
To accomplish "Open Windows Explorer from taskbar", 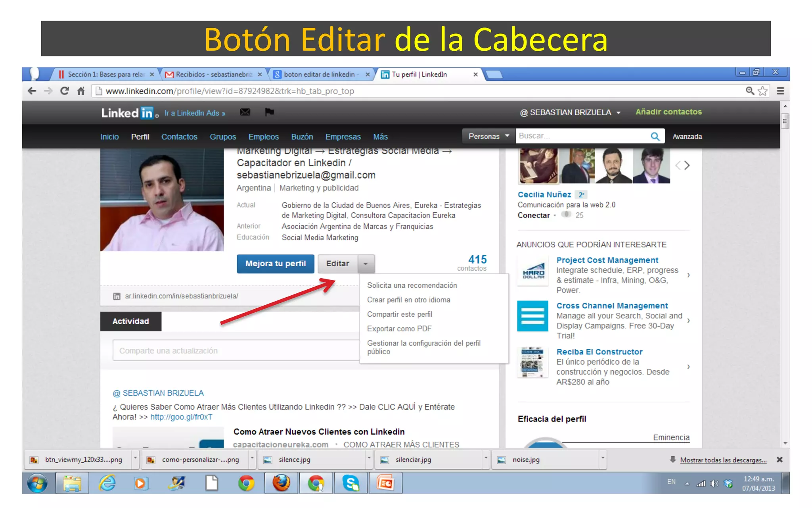I will pyautogui.click(x=72, y=483).
